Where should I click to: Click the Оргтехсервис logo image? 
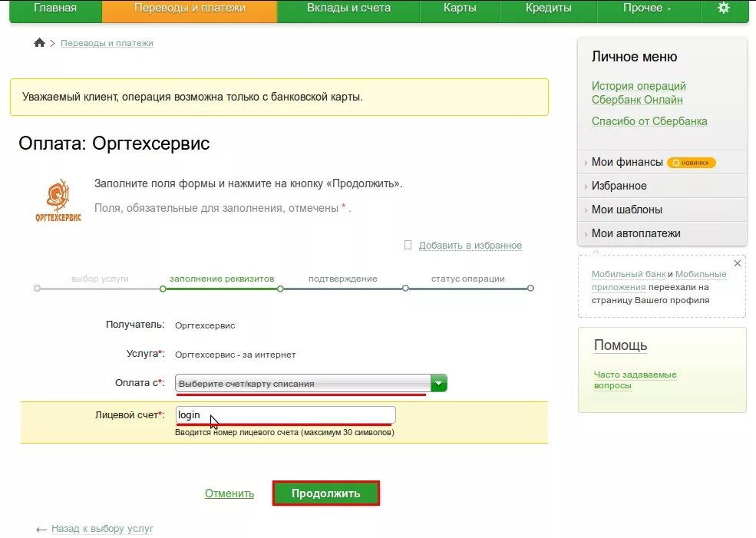[x=58, y=200]
